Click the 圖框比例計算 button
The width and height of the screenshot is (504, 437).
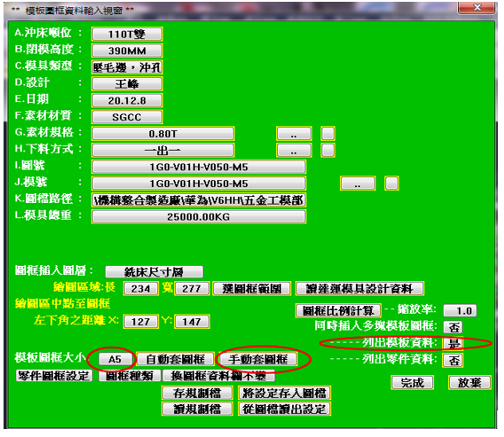[338, 310]
